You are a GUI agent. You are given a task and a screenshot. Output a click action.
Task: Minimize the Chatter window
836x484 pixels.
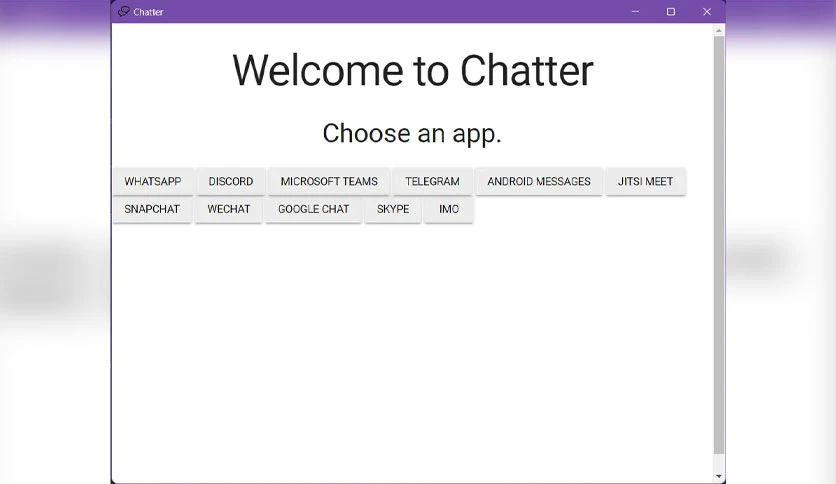pyautogui.click(x=635, y=12)
